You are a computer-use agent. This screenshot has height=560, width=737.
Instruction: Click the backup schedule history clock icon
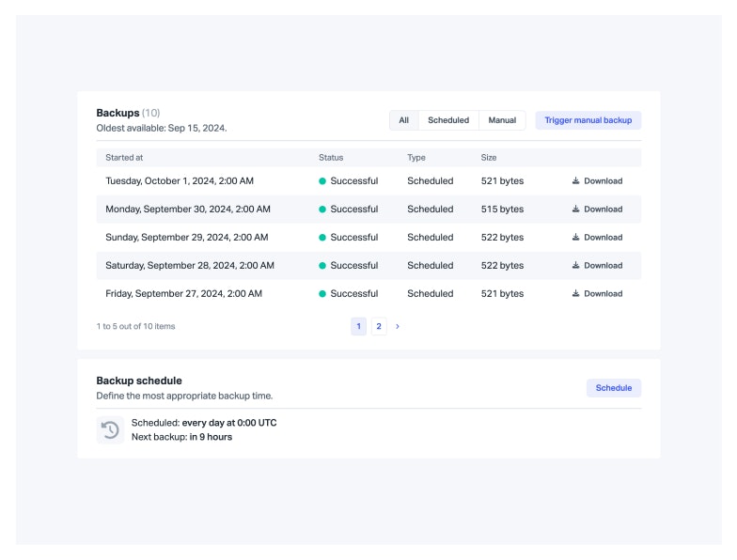(x=110, y=430)
